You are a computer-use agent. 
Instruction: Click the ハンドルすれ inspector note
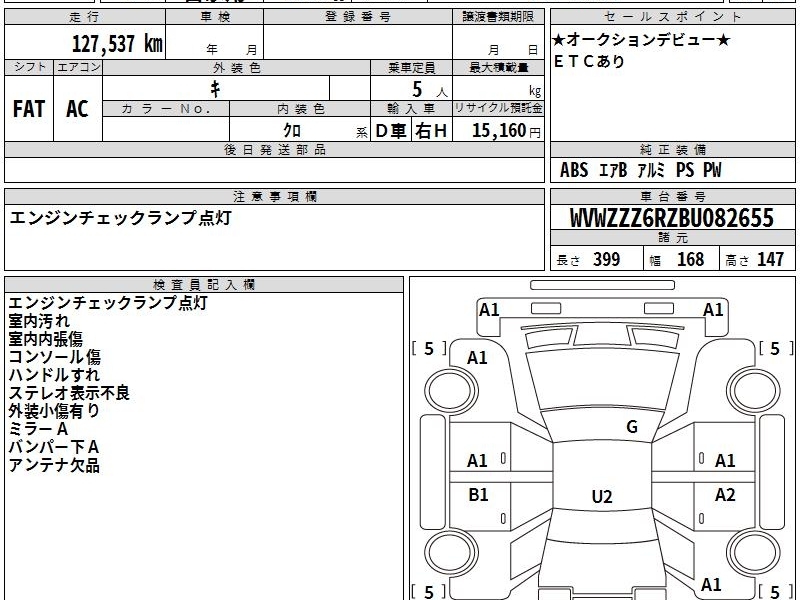click(54, 375)
